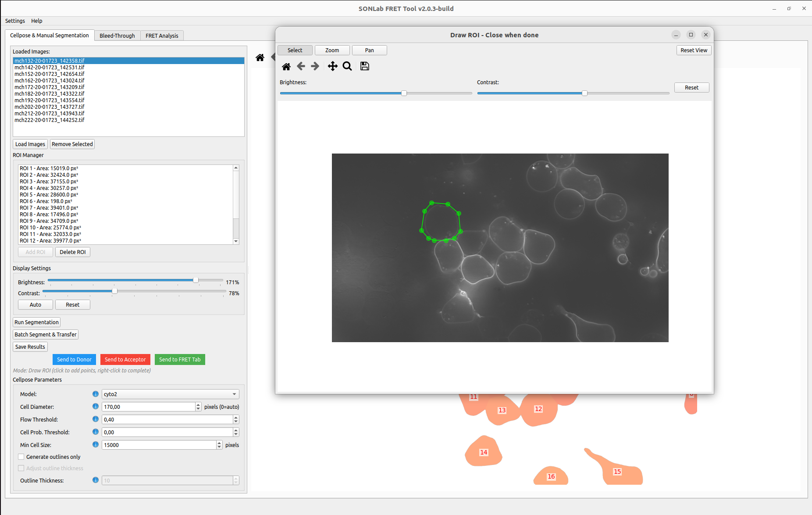
Task: Click the Zoom mode button in Draw ROI
Action: point(332,50)
